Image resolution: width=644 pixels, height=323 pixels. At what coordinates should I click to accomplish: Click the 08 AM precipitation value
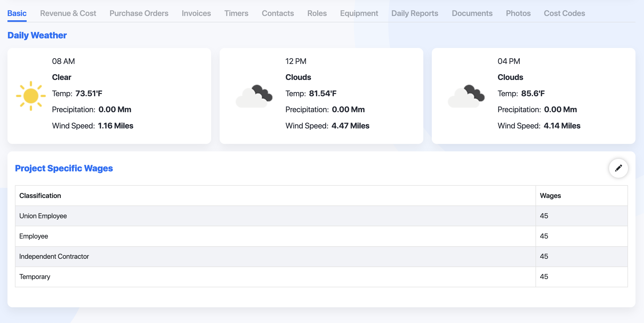tap(115, 110)
